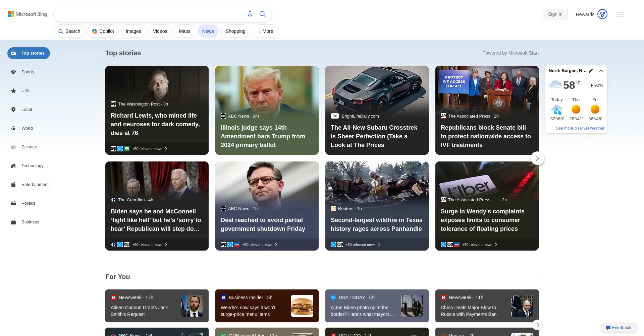The image size is (644, 336).
Task: Open the Local news category
Action: 26,110
